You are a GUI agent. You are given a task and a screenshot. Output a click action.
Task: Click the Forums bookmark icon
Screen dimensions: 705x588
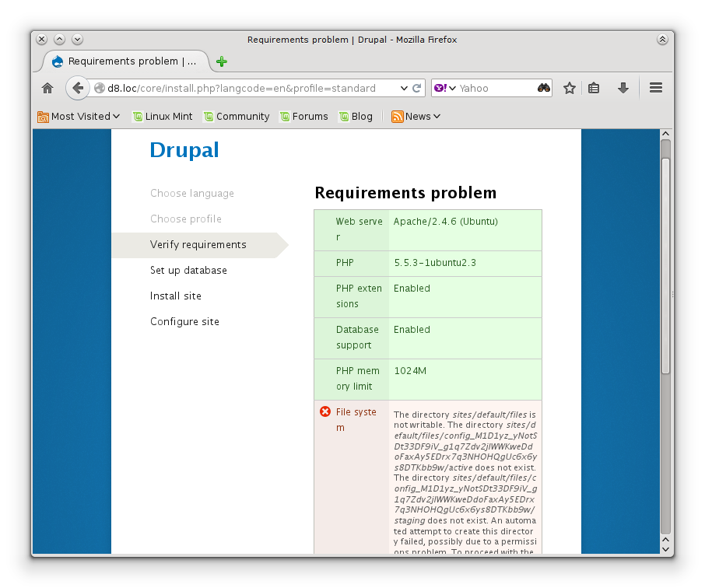click(285, 117)
